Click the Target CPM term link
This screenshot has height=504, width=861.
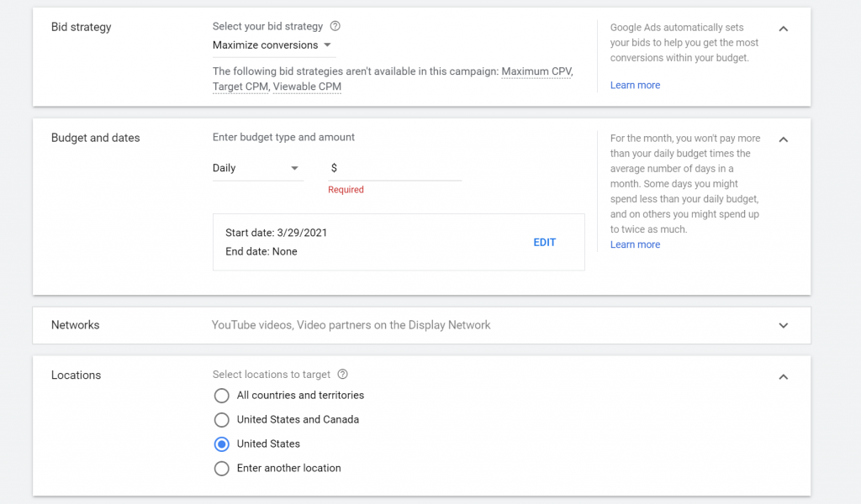[240, 87]
